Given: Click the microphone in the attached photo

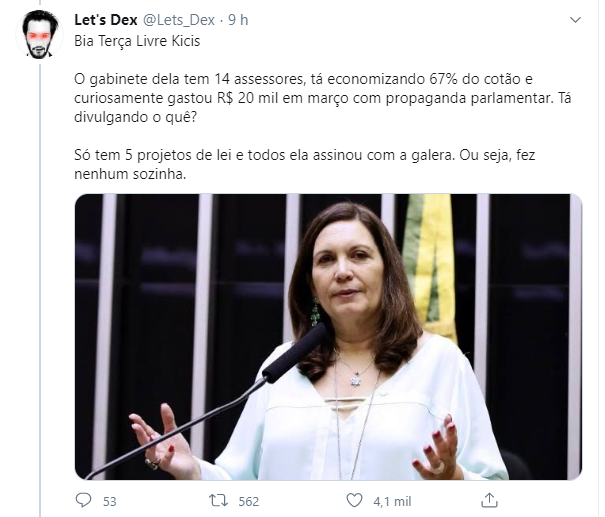Looking at the screenshot, I should click(x=295, y=355).
